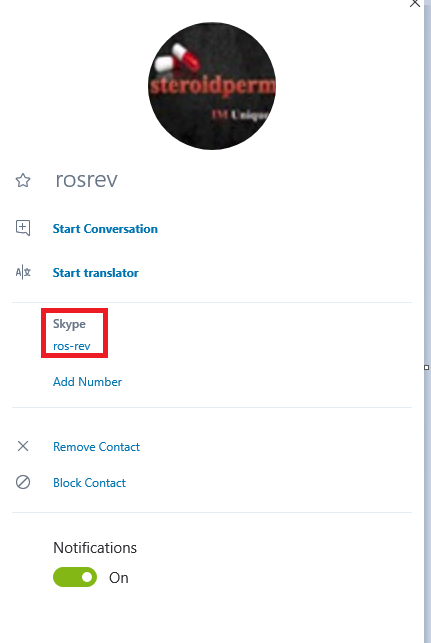Add Number for this contact

pyautogui.click(x=87, y=382)
